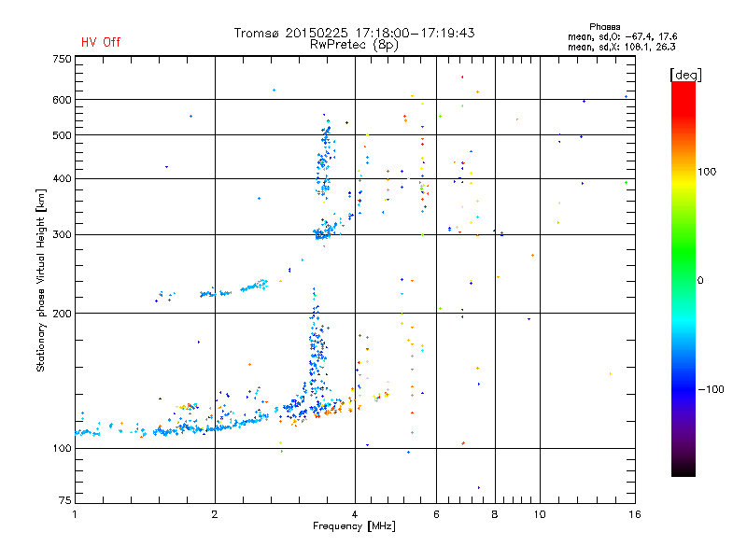Click y-axis tick label '600'
Screen dimensions: 747x560
coord(62,100)
